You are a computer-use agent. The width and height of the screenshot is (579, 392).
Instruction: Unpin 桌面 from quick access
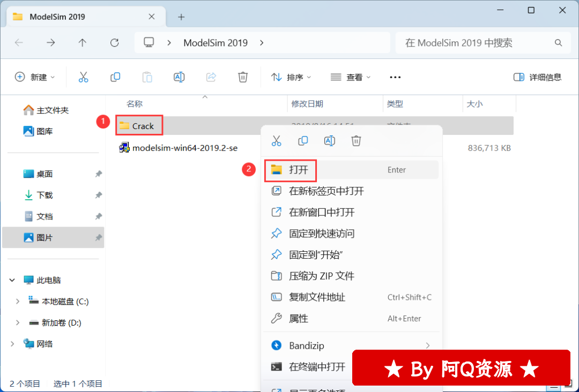coord(99,174)
